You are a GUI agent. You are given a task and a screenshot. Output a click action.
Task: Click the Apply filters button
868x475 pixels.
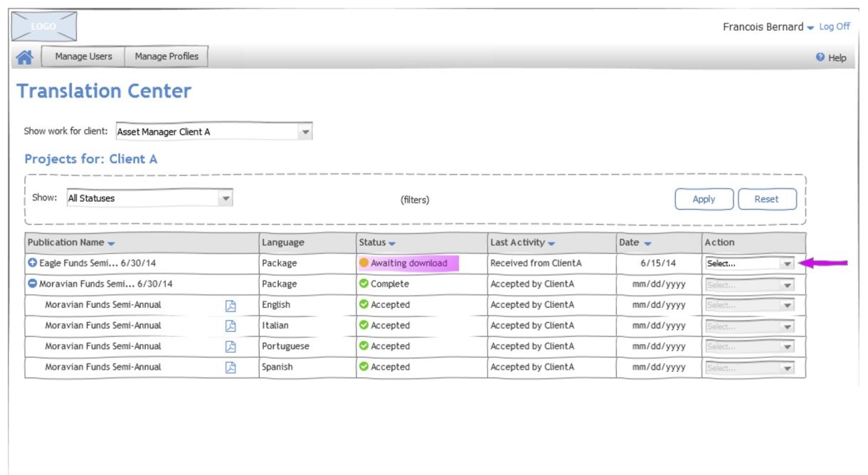coord(704,199)
